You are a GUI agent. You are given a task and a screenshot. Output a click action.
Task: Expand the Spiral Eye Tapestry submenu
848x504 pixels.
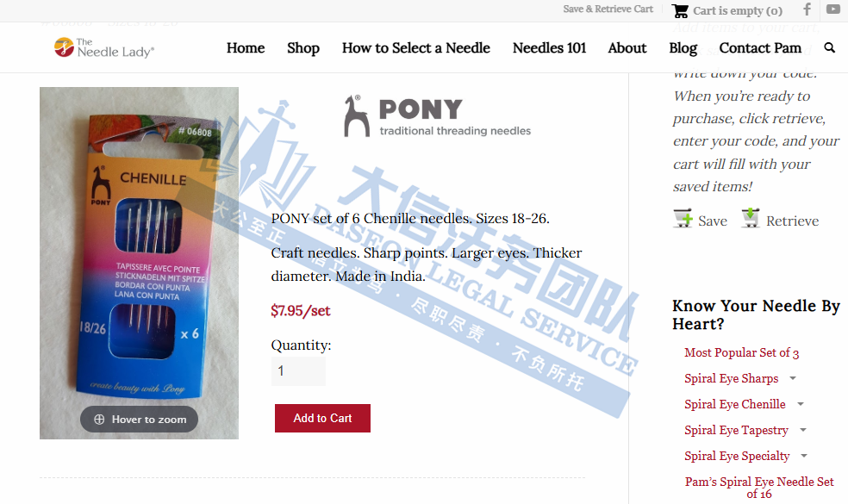click(803, 430)
